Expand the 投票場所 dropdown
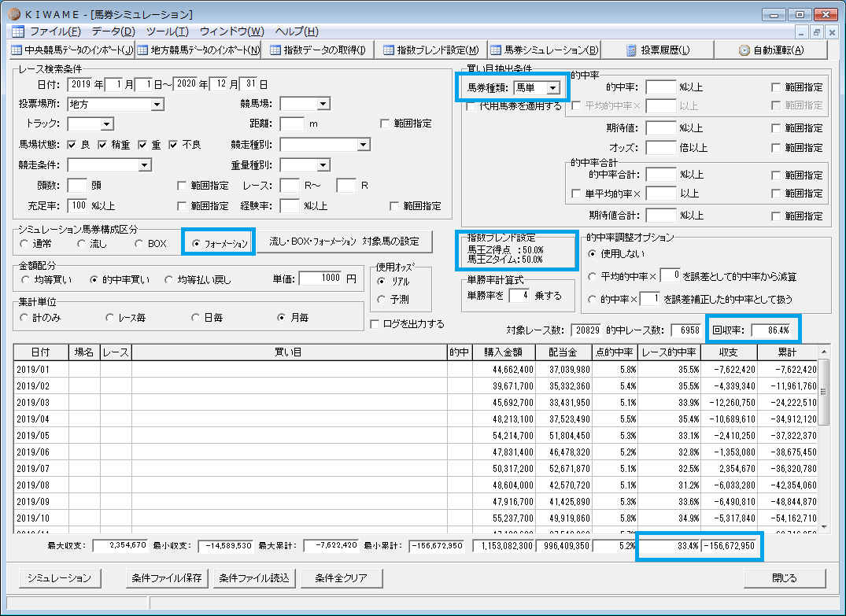 (157, 104)
